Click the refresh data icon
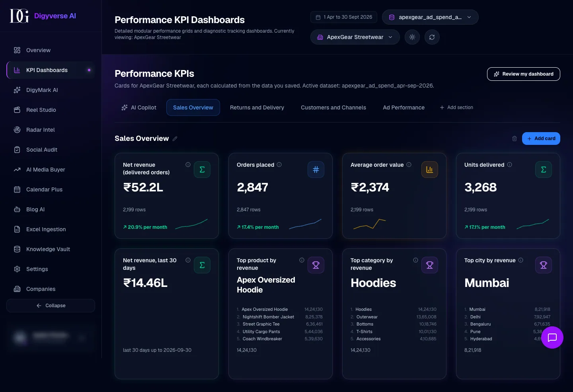The width and height of the screenshot is (573, 392). 432,37
